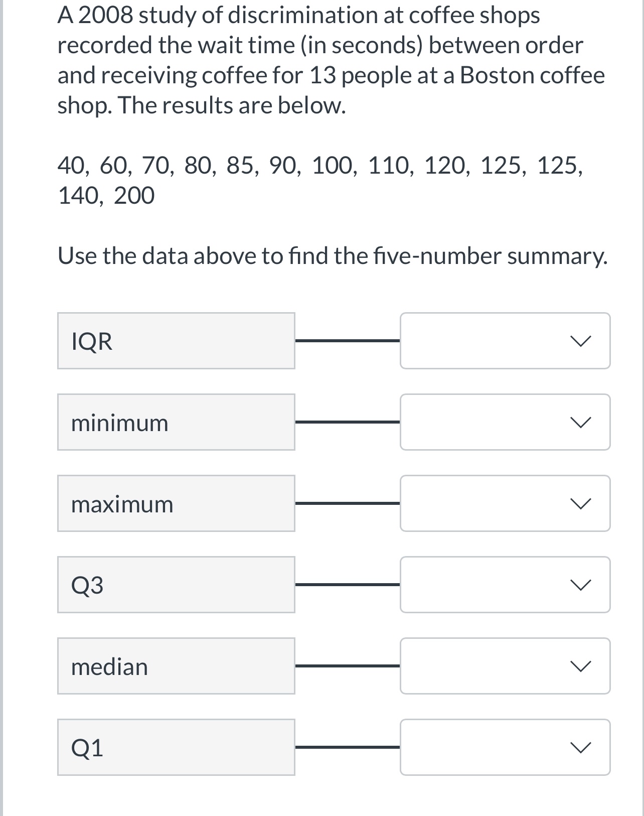The image size is (644, 816).
Task: Select the Q3 label box
Action: [176, 585]
